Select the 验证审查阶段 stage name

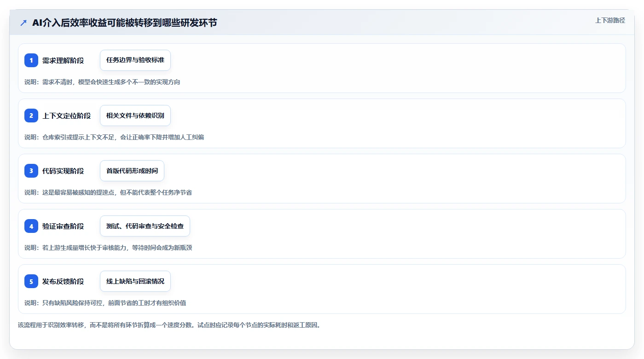click(x=63, y=226)
